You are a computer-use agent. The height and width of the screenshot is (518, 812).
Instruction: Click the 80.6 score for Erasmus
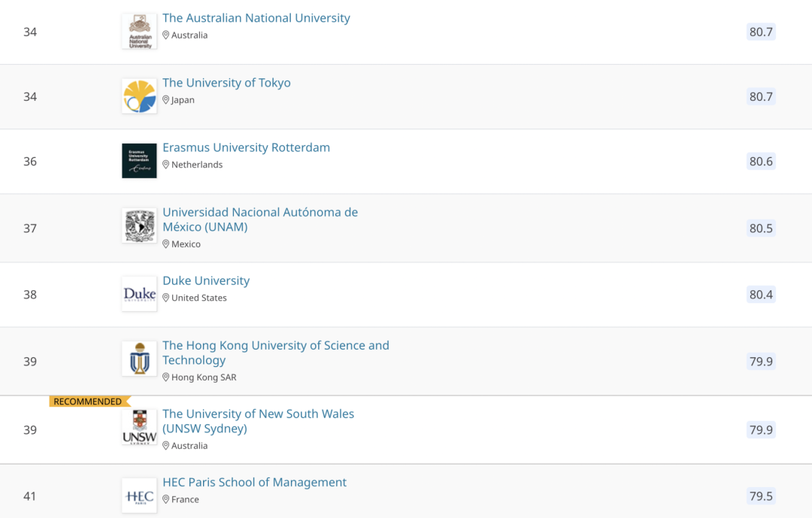click(761, 162)
